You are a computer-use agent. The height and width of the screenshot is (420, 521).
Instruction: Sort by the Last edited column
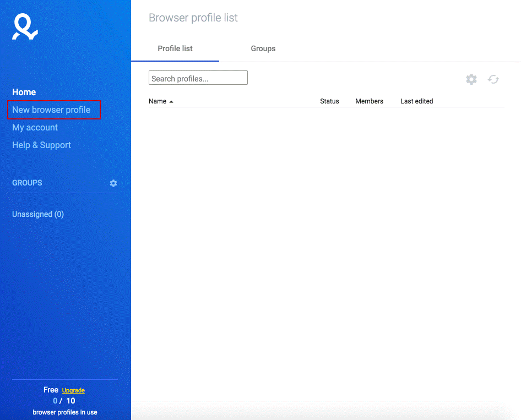pos(417,101)
